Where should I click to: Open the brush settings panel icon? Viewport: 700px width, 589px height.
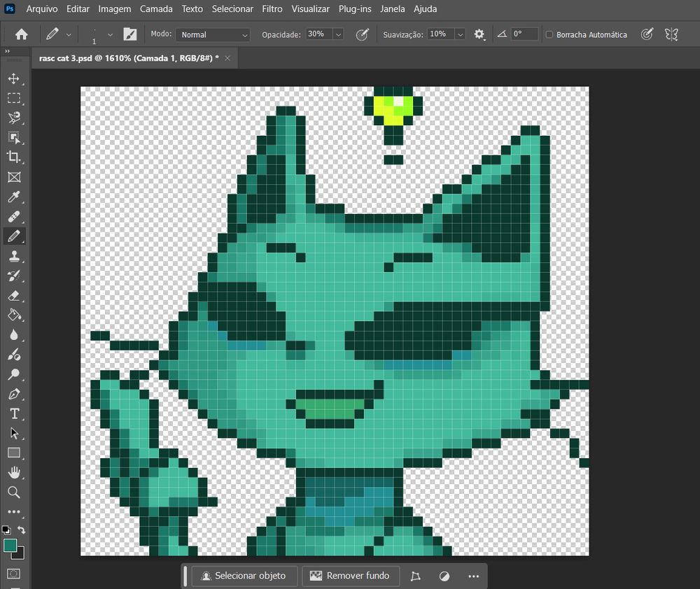130,34
